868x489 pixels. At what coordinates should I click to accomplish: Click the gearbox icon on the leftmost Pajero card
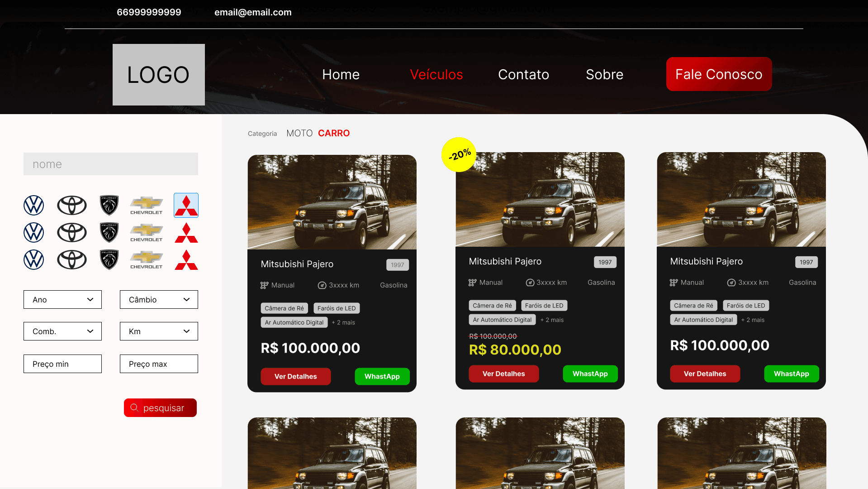pyautogui.click(x=265, y=285)
